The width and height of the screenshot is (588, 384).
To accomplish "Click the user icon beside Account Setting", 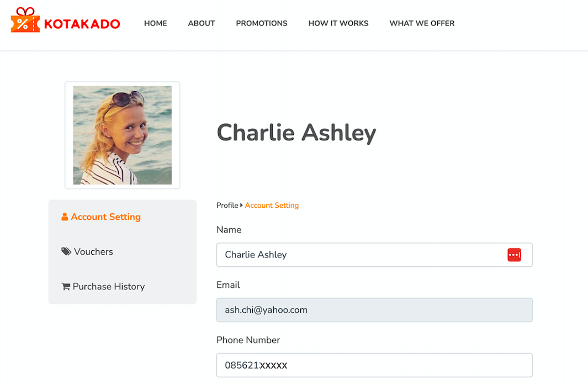I will click(x=65, y=217).
